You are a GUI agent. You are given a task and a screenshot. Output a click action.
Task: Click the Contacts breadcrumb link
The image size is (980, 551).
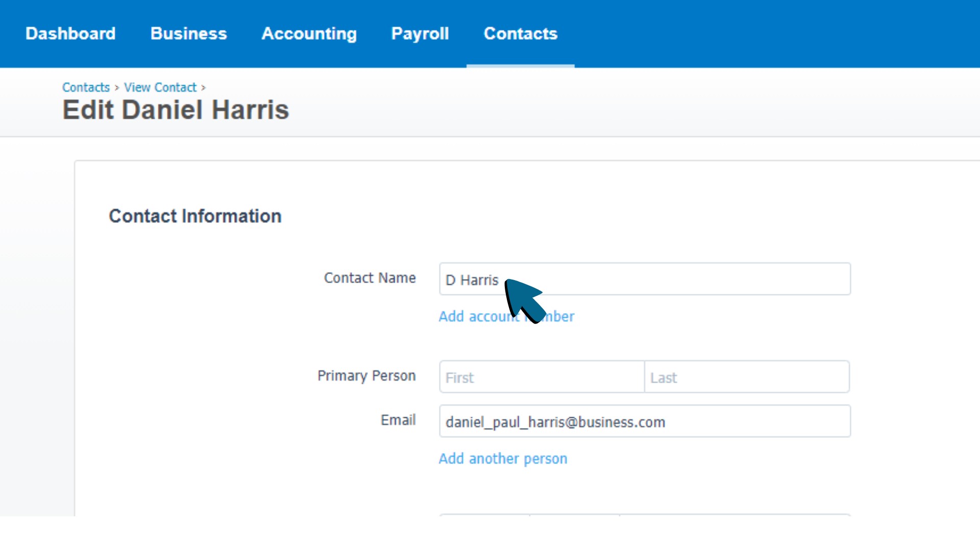85,87
